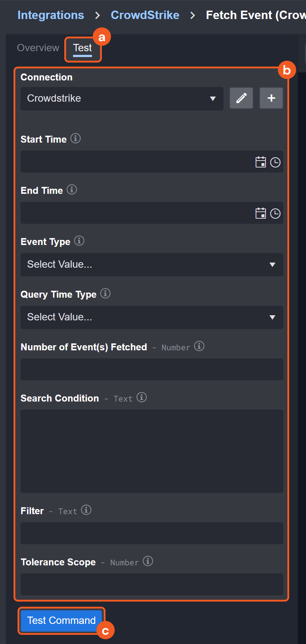Open End Time calendar picker
306x644 pixels.
260,213
